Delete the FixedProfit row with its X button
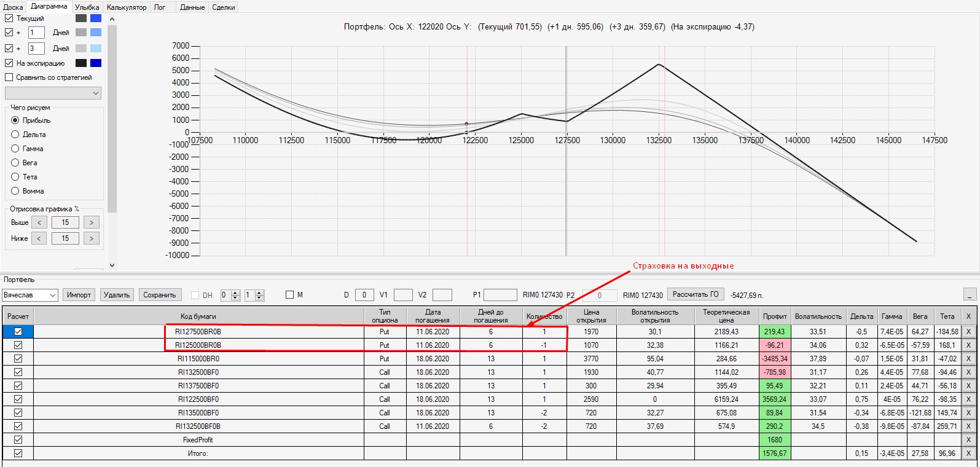 pos(968,440)
